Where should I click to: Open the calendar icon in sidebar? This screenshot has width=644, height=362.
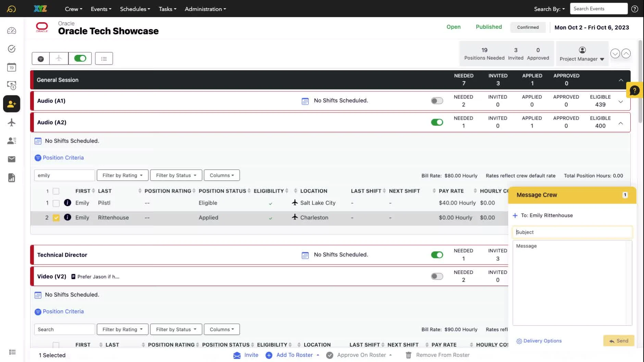12,67
